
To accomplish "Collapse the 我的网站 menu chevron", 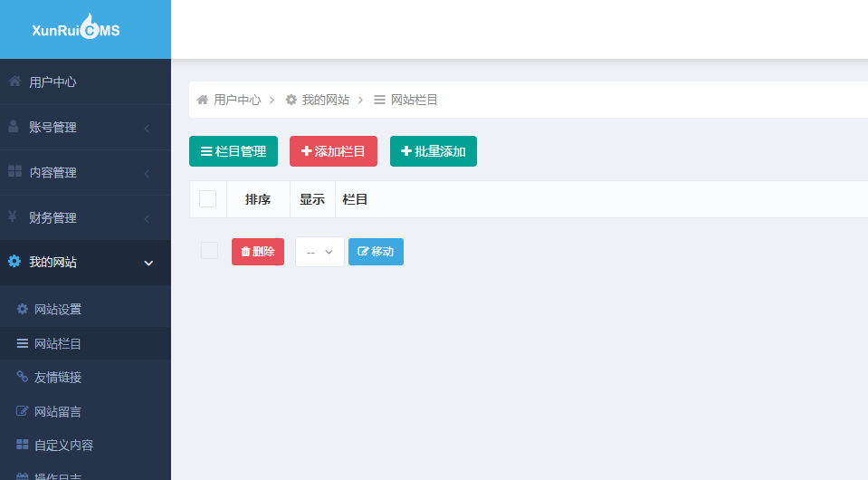I will tap(148, 263).
